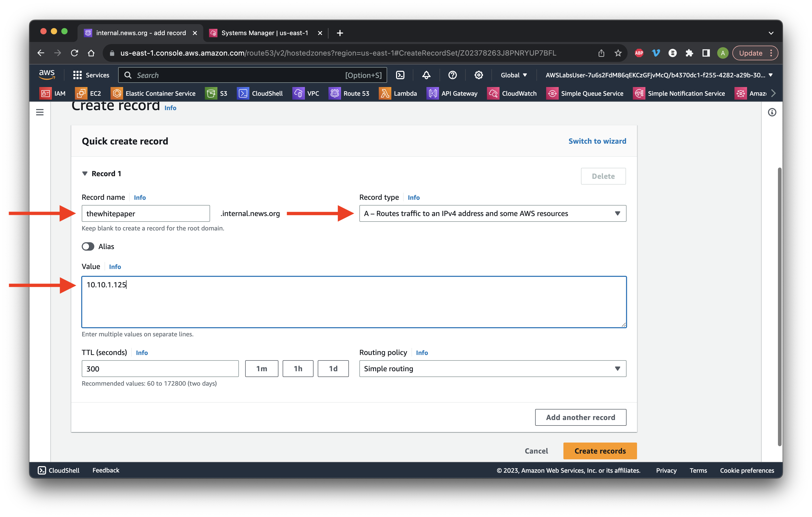Click the page vertical scrollbar
Image resolution: width=812 pixels, height=517 pixels.
click(779, 306)
